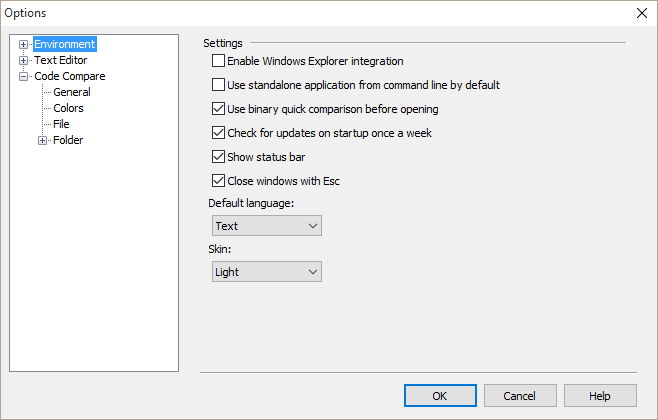This screenshot has height=420, width=658.
Task: Disable binary quick comparison before opening
Action: pyautogui.click(x=219, y=109)
